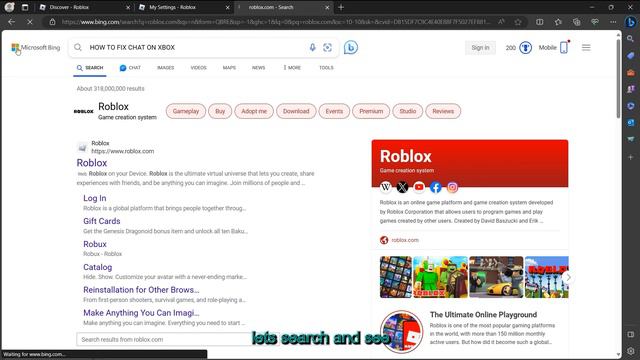Click the magnifier icon in the Bing search box

78,47
